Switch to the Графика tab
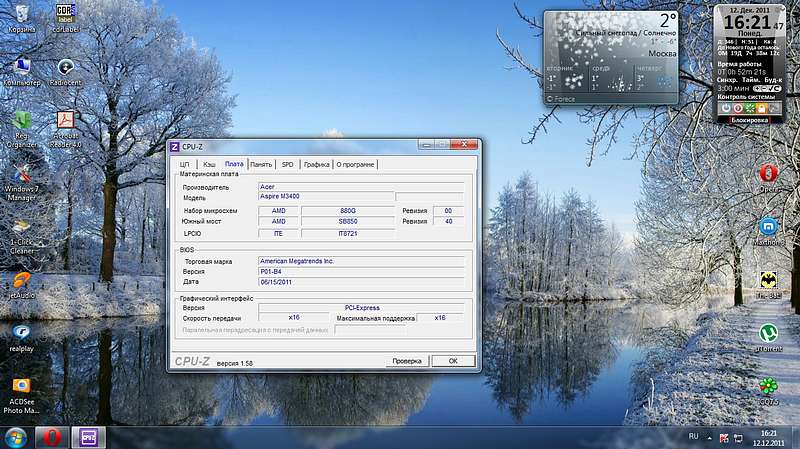 coord(316,164)
